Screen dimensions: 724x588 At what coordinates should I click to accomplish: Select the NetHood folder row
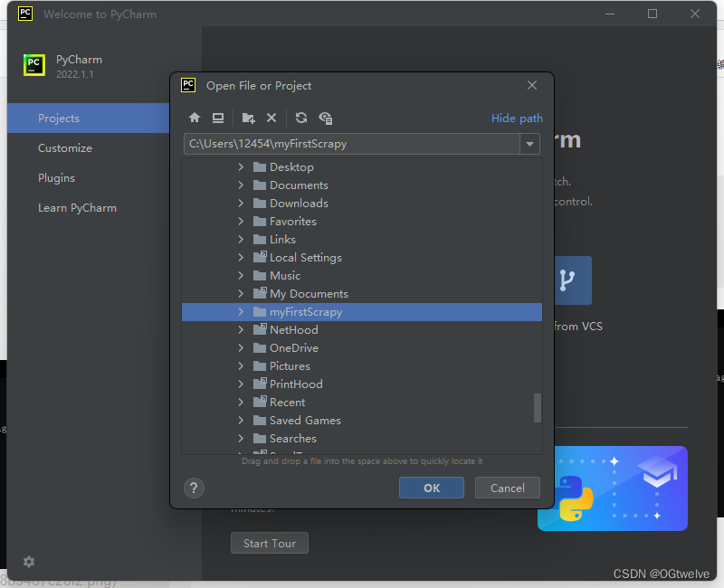[362, 330]
